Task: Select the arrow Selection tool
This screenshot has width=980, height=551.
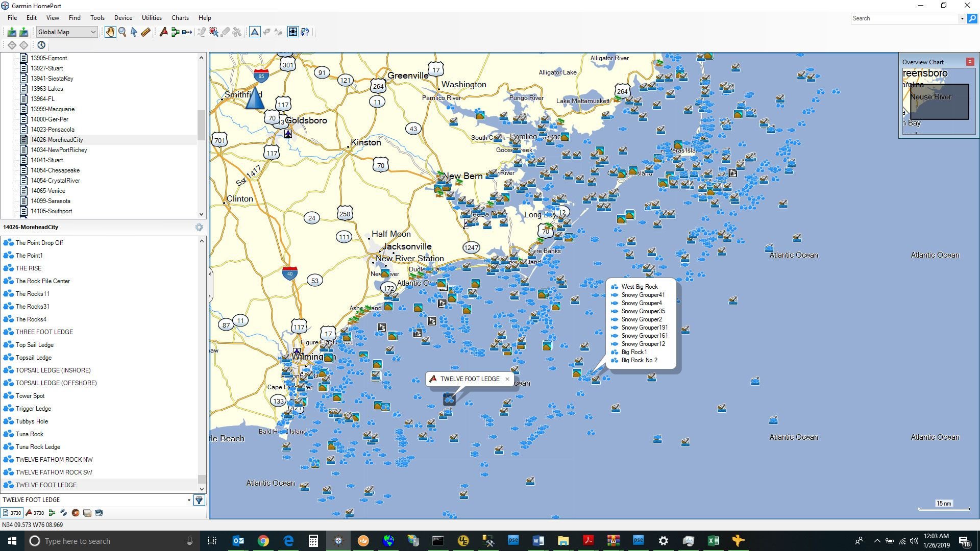Action: pos(134,32)
